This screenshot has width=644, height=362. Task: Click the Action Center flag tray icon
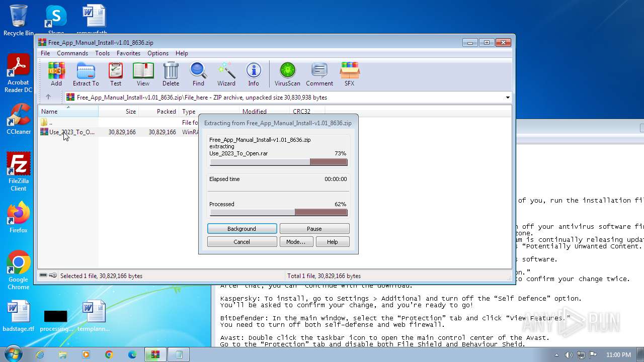[x=593, y=355]
